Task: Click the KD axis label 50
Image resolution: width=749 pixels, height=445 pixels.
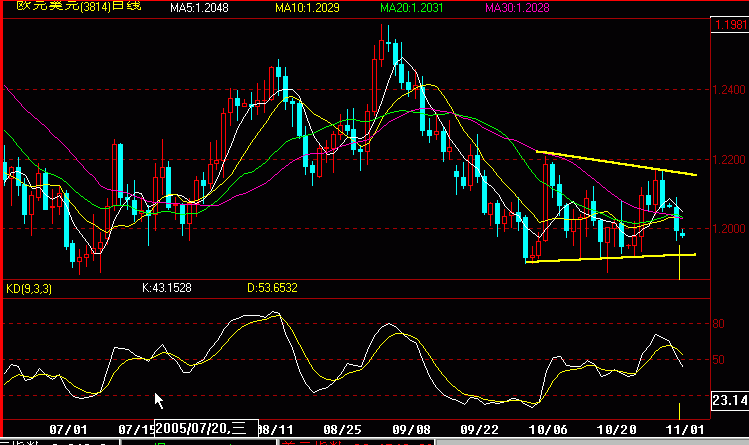Action: 718,360
